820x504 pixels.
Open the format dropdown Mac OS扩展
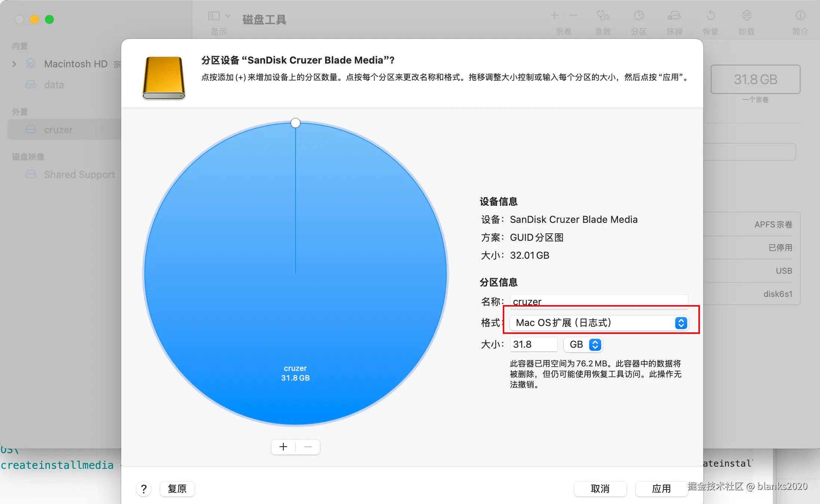click(599, 323)
